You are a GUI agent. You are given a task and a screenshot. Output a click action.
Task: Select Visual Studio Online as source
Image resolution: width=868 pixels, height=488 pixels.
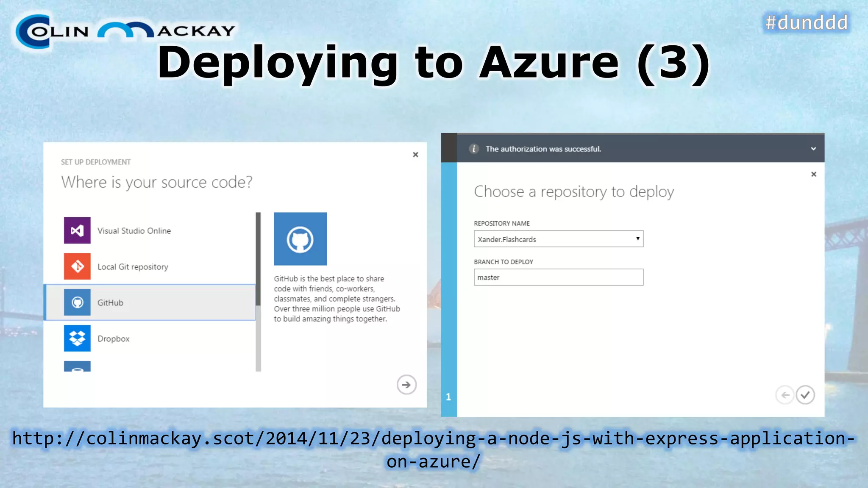point(150,230)
